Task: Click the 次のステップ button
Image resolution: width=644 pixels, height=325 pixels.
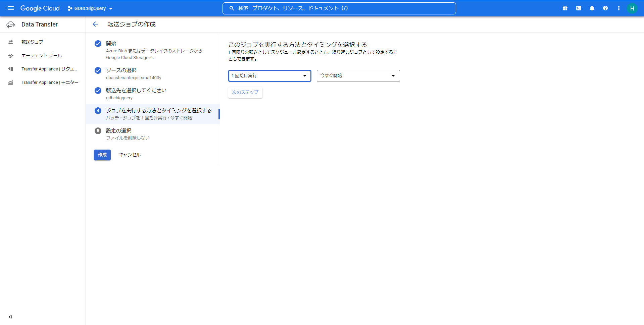Action: 245,92
